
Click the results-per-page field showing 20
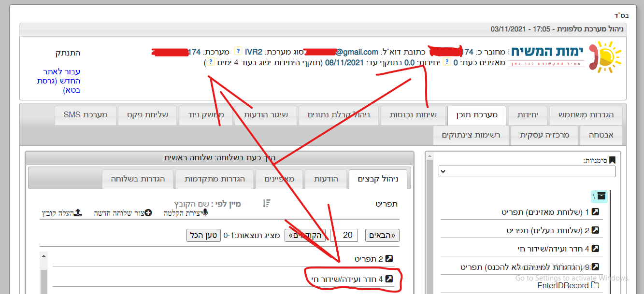tap(347, 235)
